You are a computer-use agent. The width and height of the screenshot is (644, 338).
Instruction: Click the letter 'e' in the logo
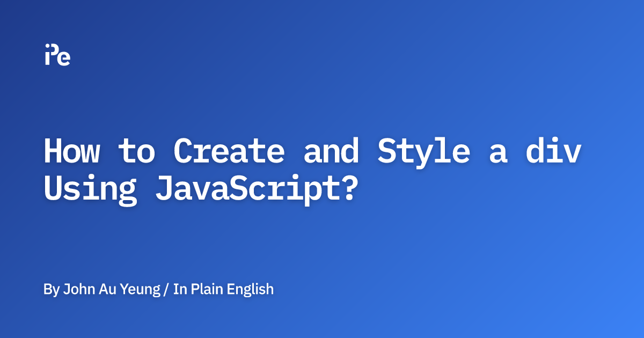[64, 58]
